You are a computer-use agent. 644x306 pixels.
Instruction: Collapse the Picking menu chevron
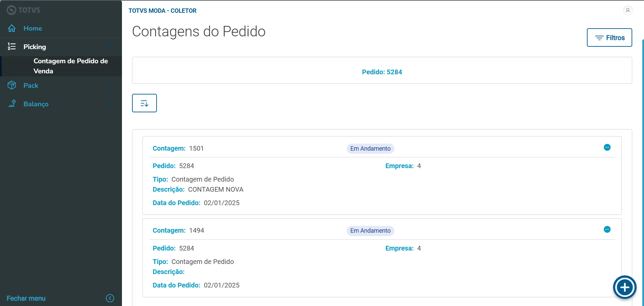click(110, 47)
